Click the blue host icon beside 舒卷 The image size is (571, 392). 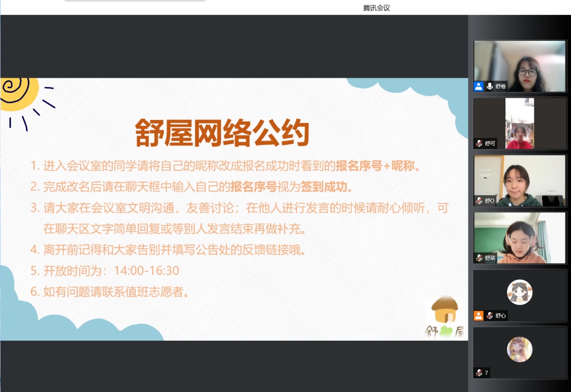[478, 86]
